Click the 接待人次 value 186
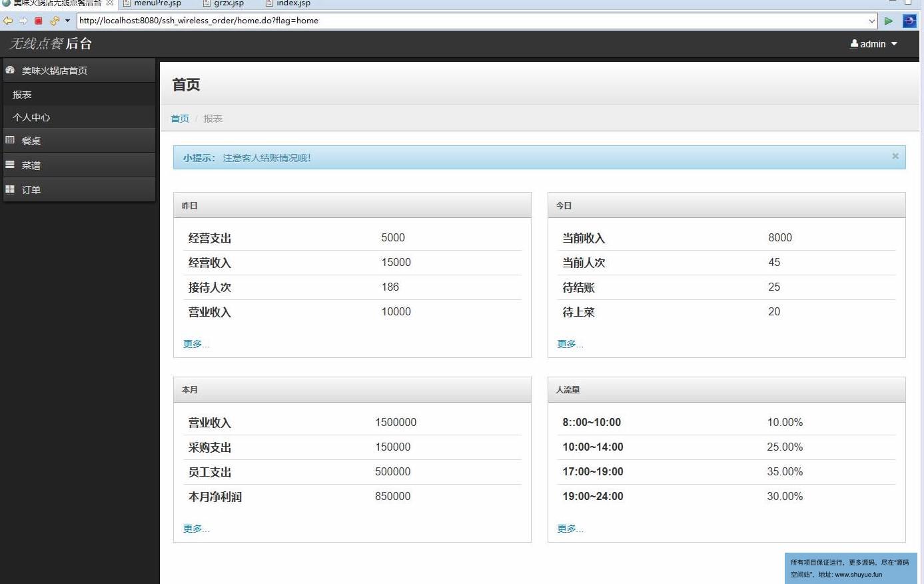The width and height of the screenshot is (924, 584). point(390,287)
